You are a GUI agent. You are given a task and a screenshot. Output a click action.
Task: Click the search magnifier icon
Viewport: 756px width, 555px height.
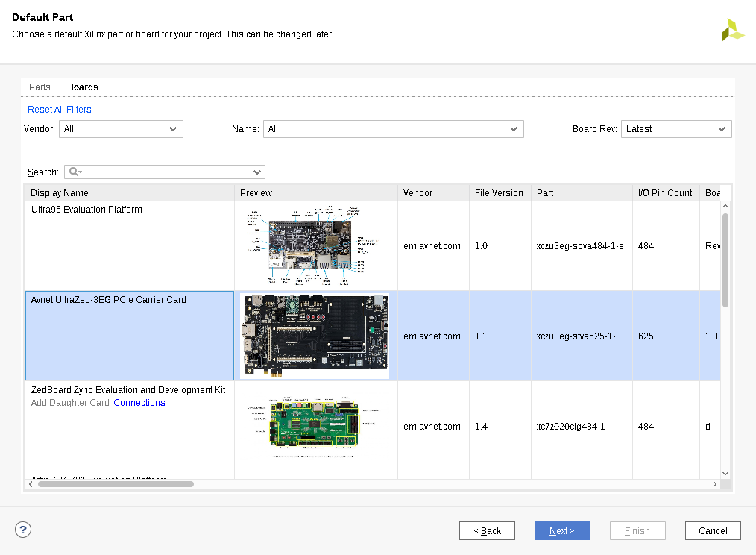74,172
